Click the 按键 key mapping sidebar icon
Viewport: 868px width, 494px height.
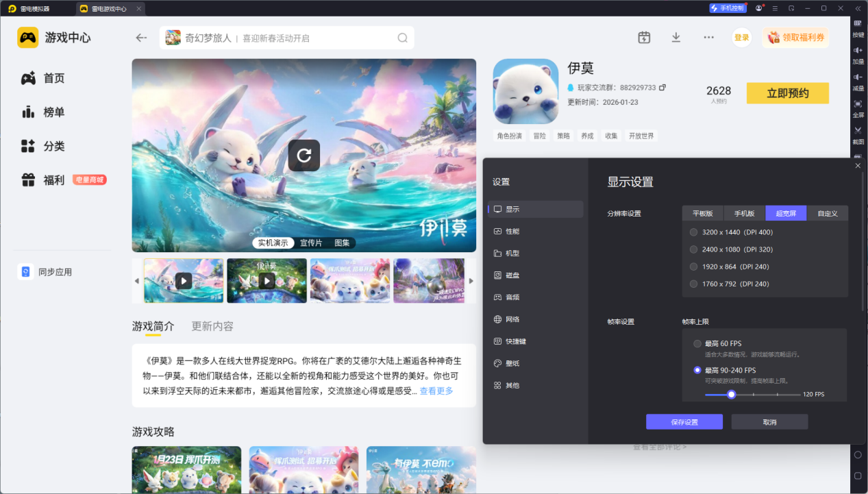point(858,29)
